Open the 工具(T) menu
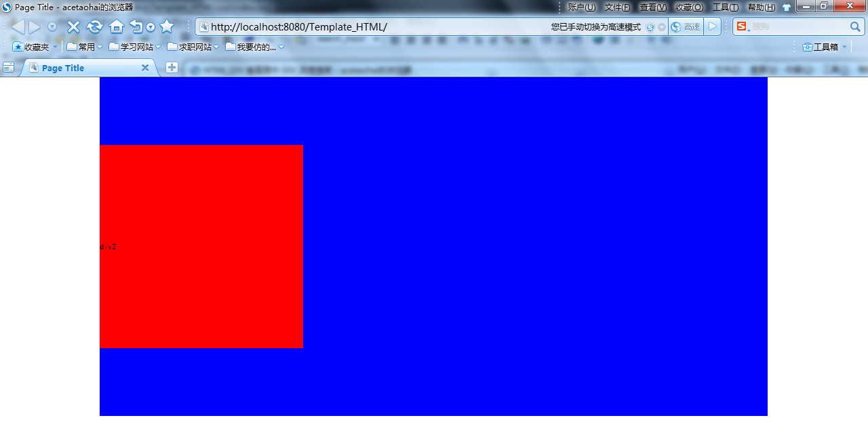The height and width of the screenshot is (439, 868). click(726, 7)
